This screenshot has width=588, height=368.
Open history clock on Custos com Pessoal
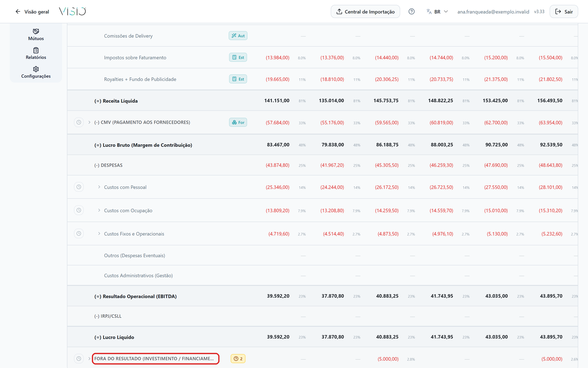(79, 187)
